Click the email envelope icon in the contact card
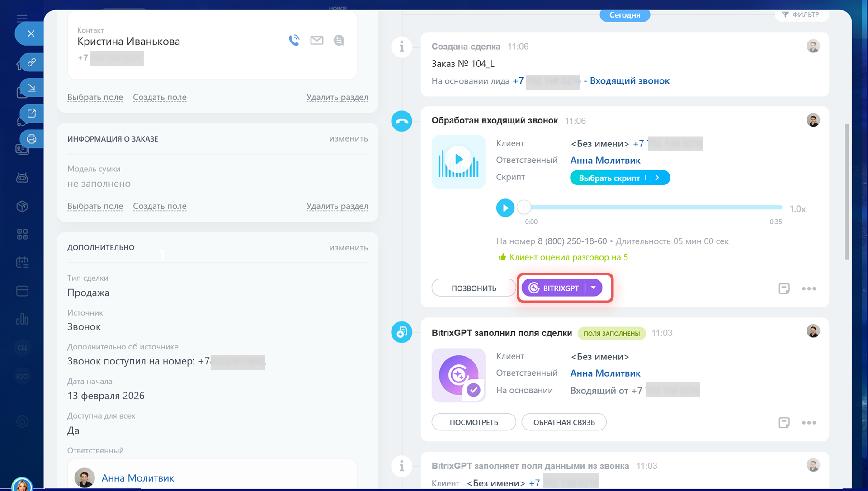Screen dimensions: 868x491 tap(316, 41)
